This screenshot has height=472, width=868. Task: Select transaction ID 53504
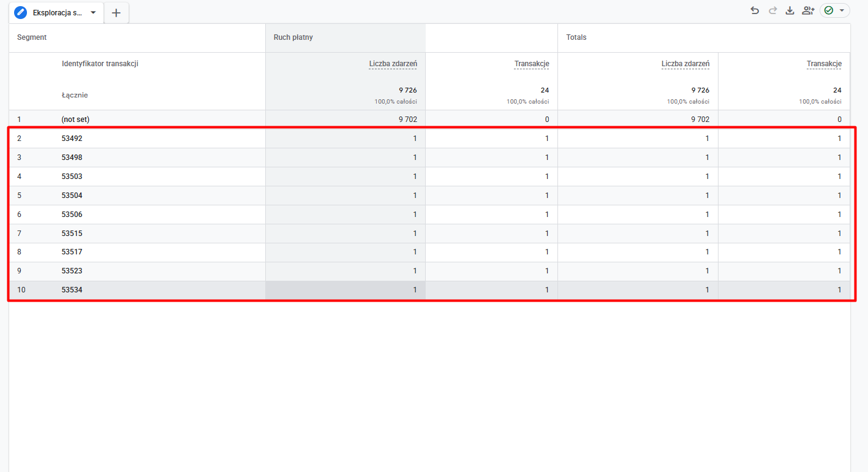[72, 196]
